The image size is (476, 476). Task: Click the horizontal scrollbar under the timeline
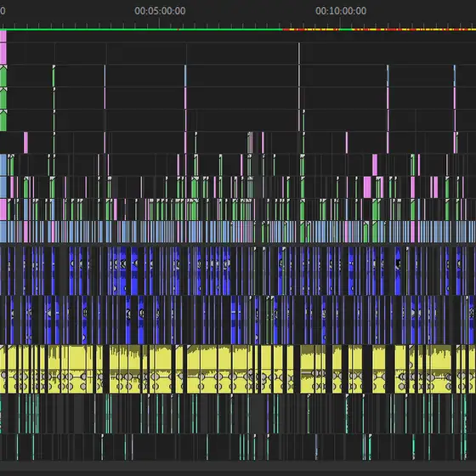tap(238, 467)
